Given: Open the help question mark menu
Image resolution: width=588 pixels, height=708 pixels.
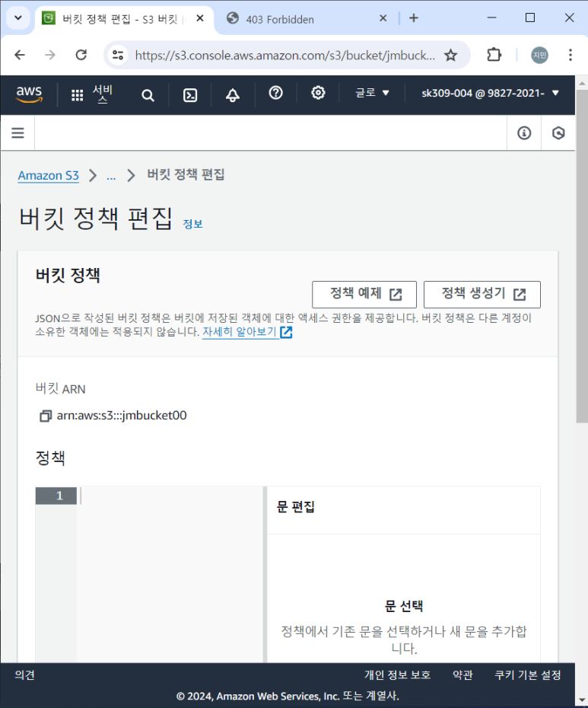Looking at the screenshot, I should [x=275, y=93].
